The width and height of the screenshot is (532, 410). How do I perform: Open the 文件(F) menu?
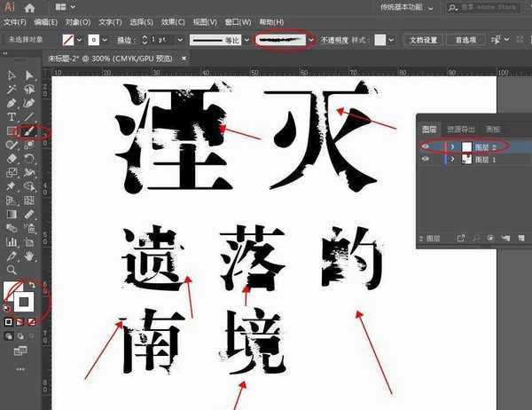tap(14, 22)
